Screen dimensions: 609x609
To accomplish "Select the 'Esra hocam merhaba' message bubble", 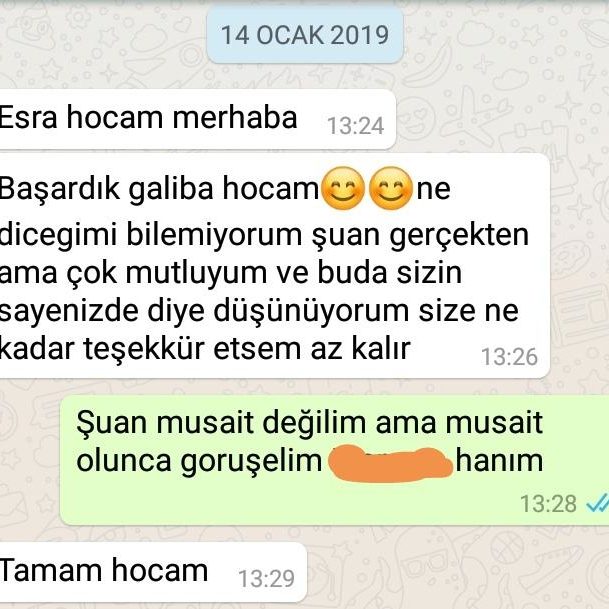I will [197, 119].
